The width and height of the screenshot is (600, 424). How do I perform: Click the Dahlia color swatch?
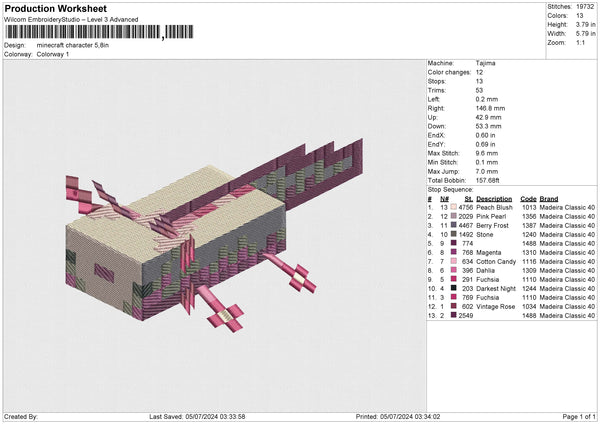[453, 270]
